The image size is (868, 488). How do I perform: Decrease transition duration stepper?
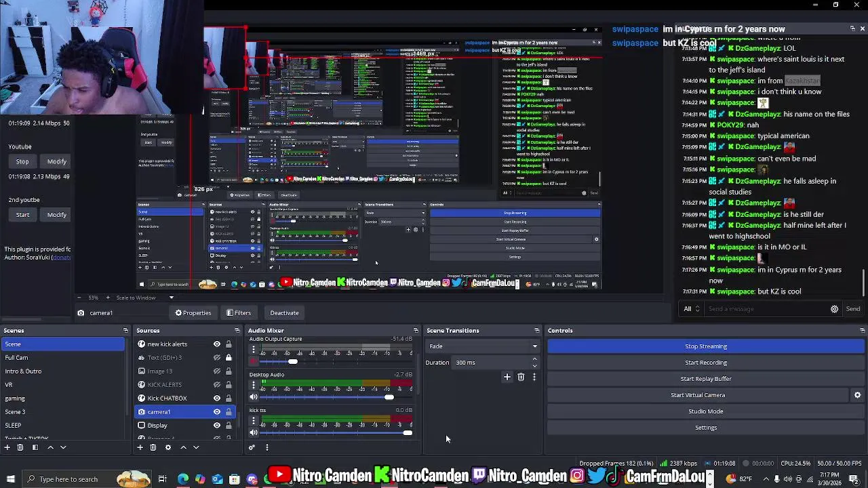tap(534, 366)
